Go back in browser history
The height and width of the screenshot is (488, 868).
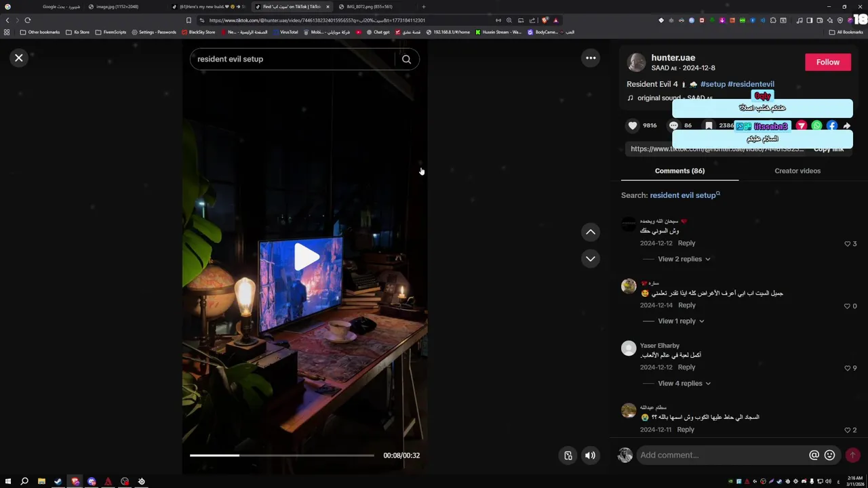pyautogui.click(x=7, y=20)
